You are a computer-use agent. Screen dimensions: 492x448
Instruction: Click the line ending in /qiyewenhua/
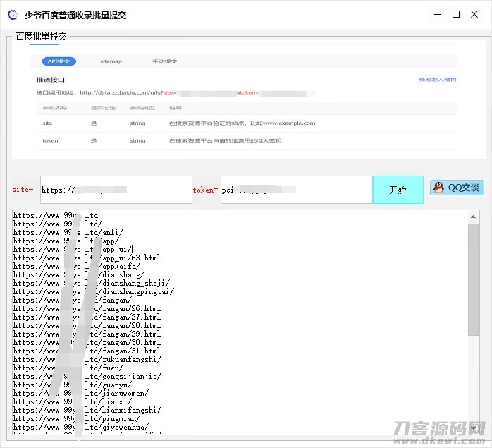(81, 428)
